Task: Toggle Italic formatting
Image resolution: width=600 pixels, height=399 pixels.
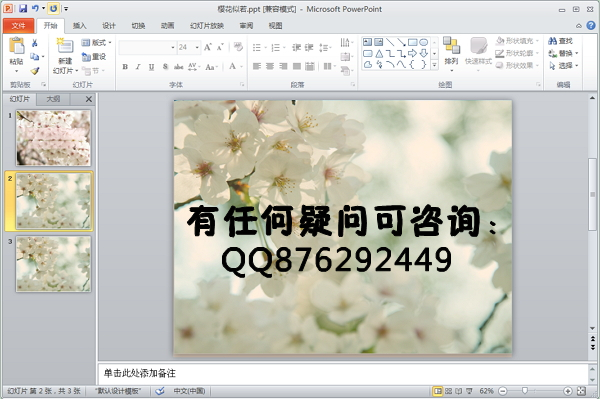Action: (x=138, y=67)
